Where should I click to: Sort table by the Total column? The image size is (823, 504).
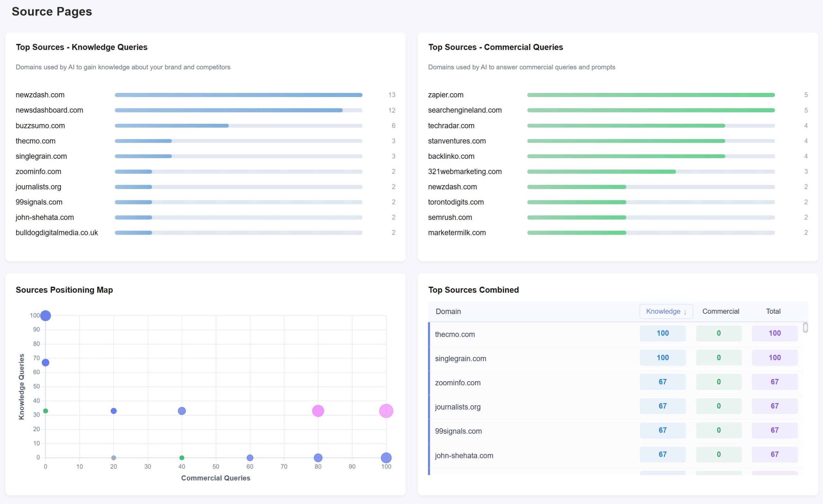pos(773,311)
